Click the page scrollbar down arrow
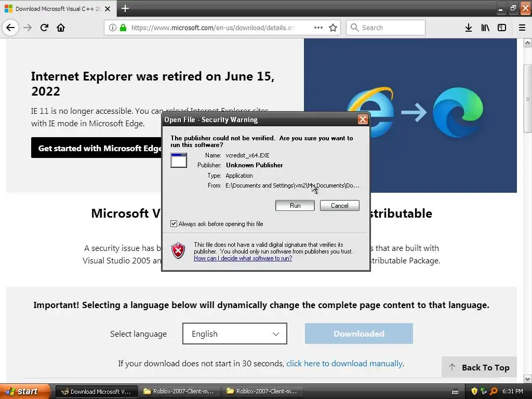This screenshot has width=532, height=399. (x=528, y=379)
